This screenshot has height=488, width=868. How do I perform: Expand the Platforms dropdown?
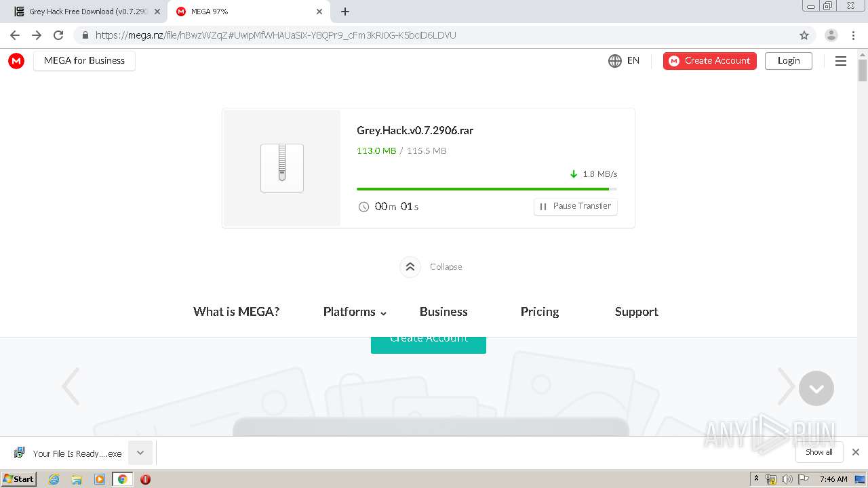[x=355, y=312]
